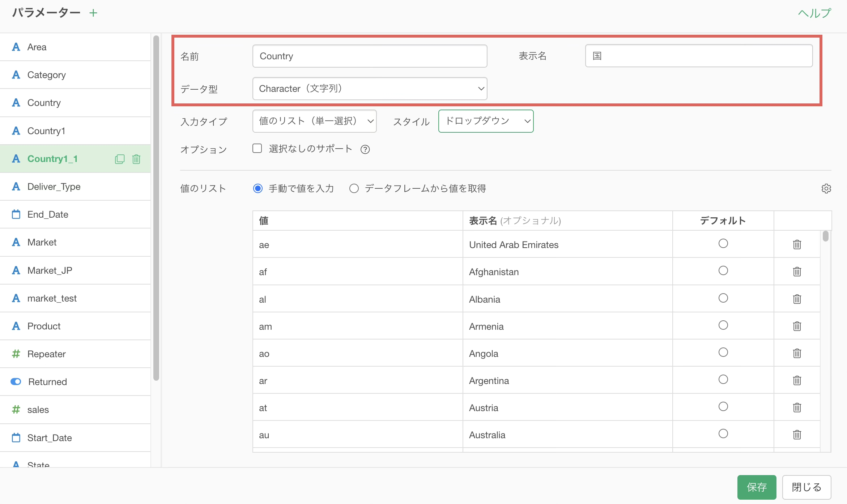
Task: Set United Arab Emirates as default
Action: pyautogui.click(x=723, y=244)
